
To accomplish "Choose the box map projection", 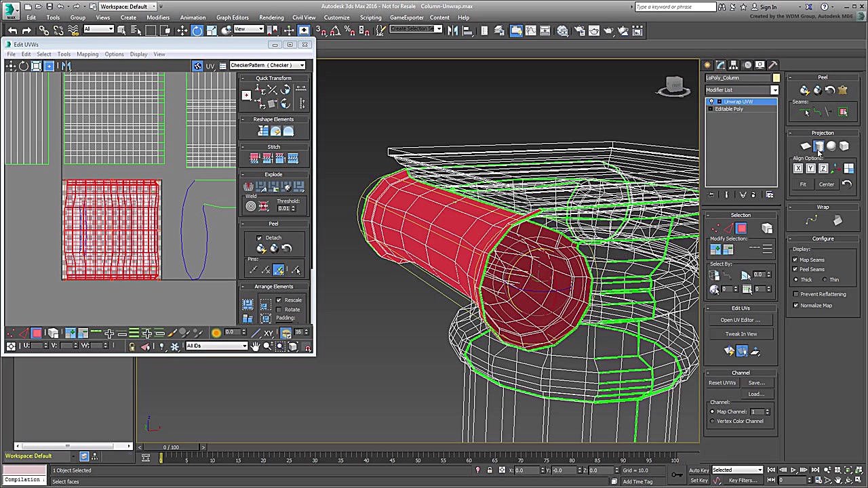I will click(x=844, y=146).
